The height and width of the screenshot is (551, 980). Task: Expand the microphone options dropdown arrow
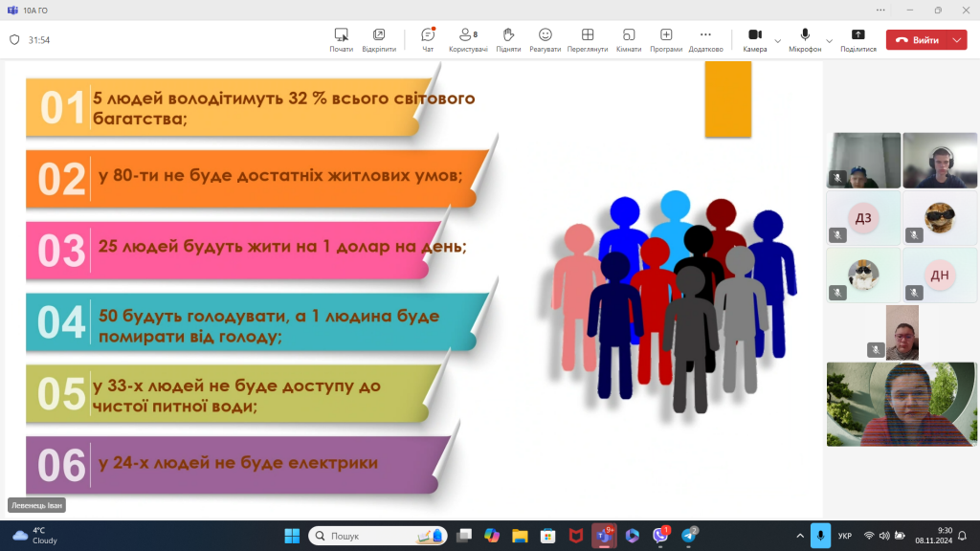pyautogui.click(x=829, y=41)
